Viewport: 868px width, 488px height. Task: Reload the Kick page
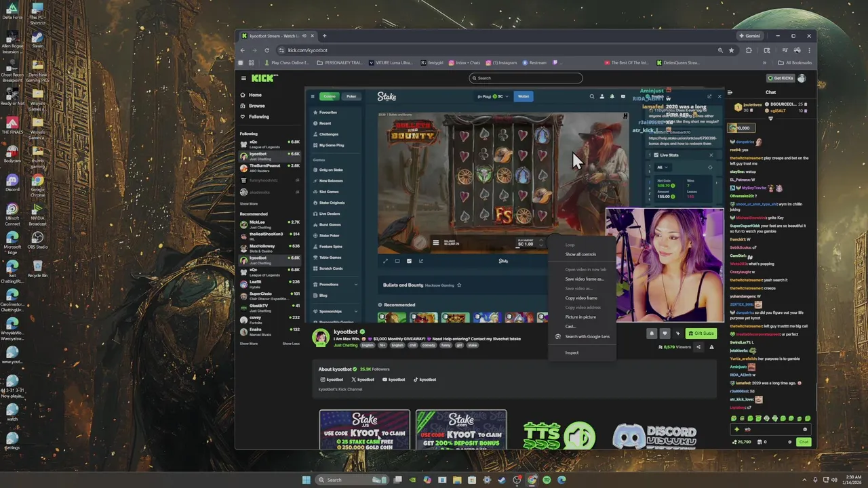267,50
